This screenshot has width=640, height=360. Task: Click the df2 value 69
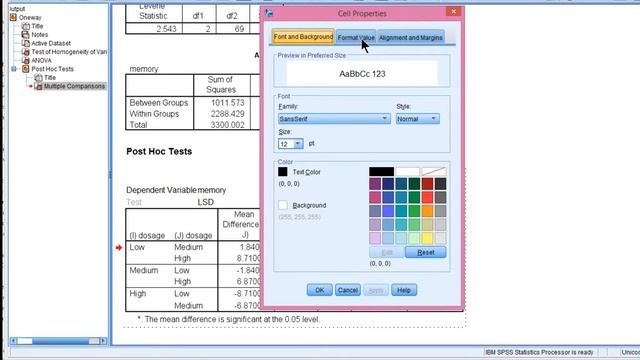[x=239, y=29]
